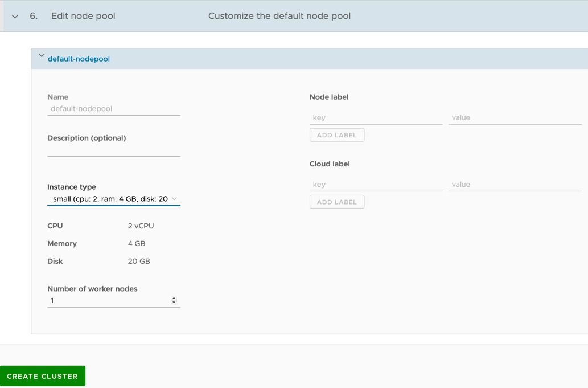Screen dimensions: 588x388
Task: Collapse the default-nodepool panel chevron
Action: pyautogui.click(x=42, y=55)
